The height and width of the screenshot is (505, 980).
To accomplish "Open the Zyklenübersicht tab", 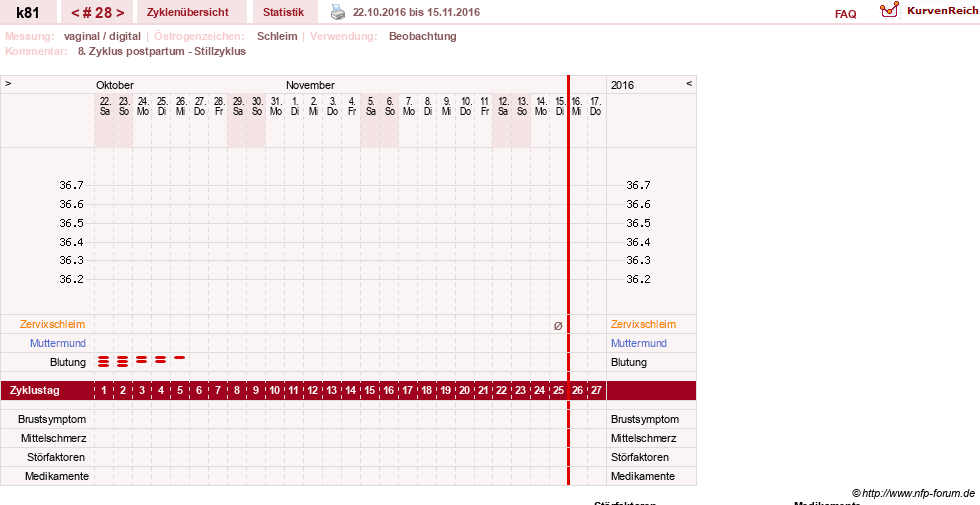I will click(x=188, y=12).
